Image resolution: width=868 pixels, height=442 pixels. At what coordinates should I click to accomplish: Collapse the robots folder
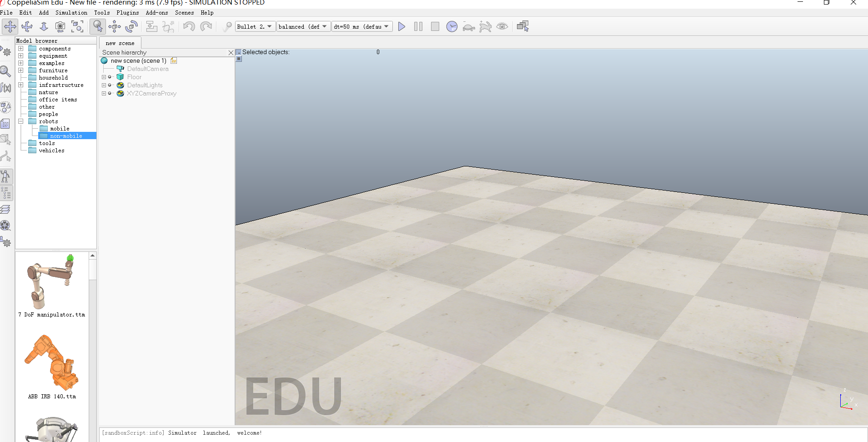pyautogui.click(x=20, y=121)
